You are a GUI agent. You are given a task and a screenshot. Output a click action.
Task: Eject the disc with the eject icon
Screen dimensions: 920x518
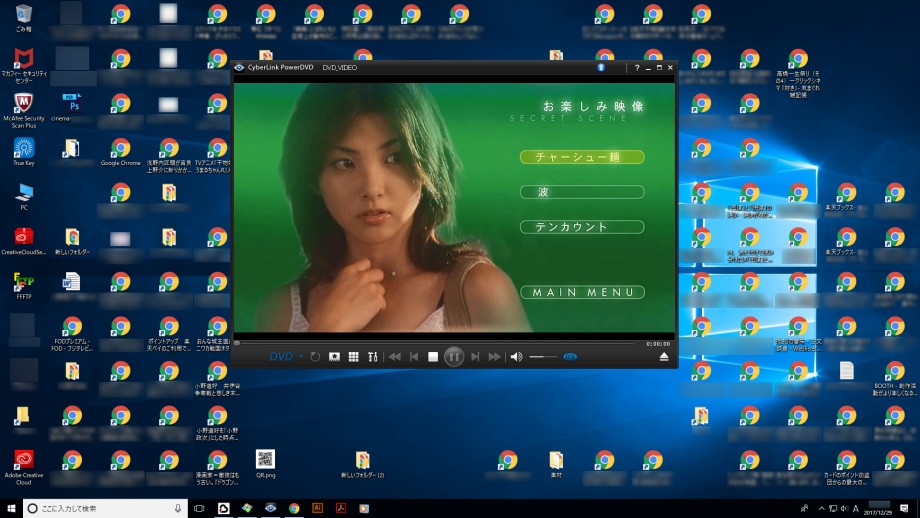[664, 357]
